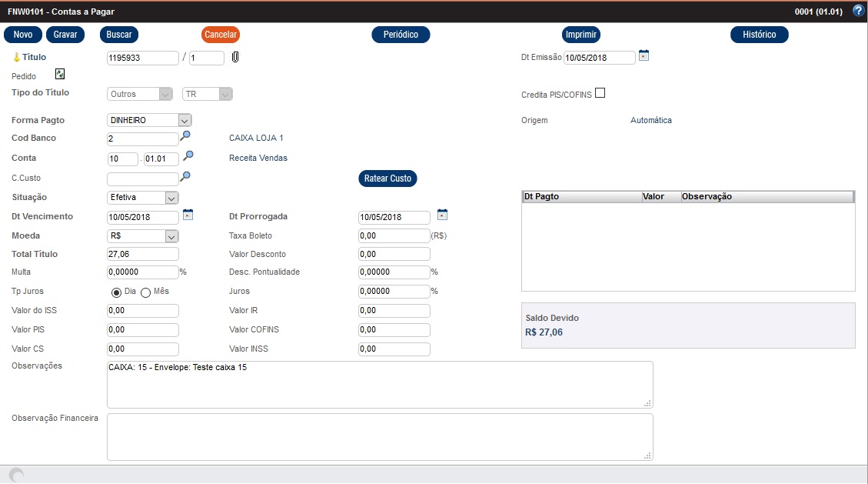Screen dimensions: 868x484
Task: Open the paperclip attachment icon beside Título
Action: pos(235,57)
